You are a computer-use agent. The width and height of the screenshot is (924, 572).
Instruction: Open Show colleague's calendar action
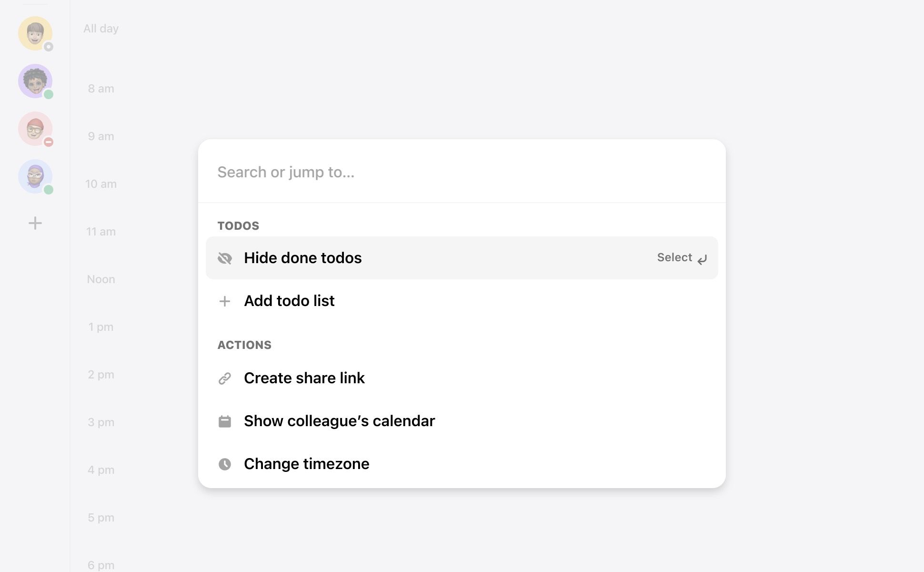coord(339,421)
